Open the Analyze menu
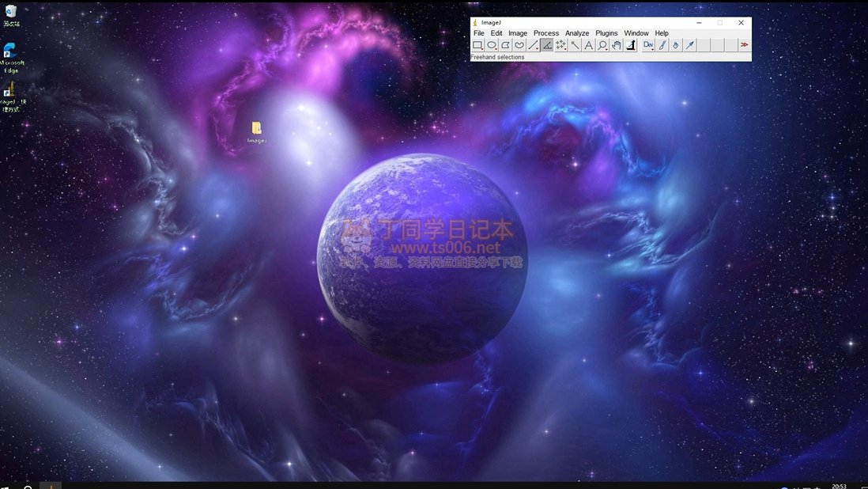The image size is (868, 489). [576, 33]
